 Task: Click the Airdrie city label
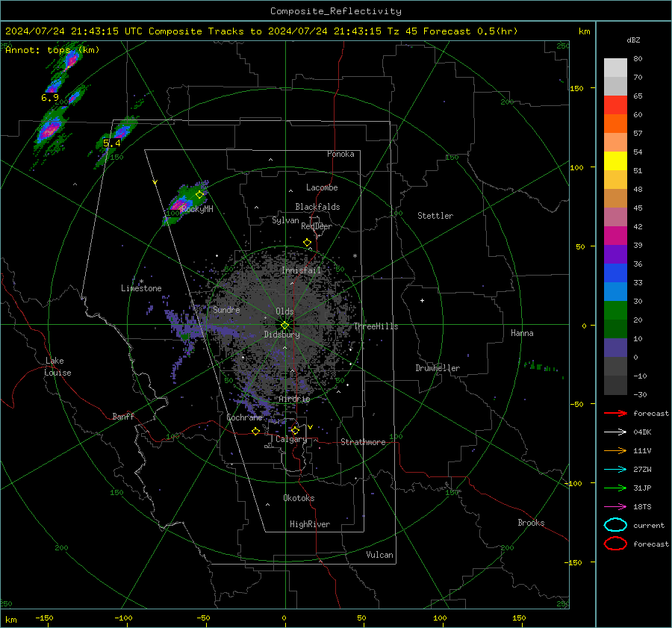294,399
